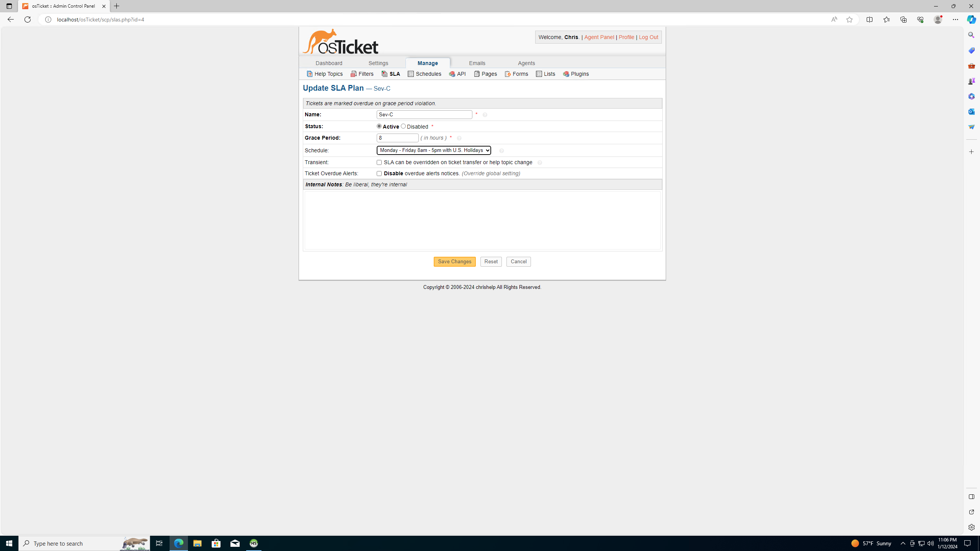Open the Plugins section

click(576, 74)
